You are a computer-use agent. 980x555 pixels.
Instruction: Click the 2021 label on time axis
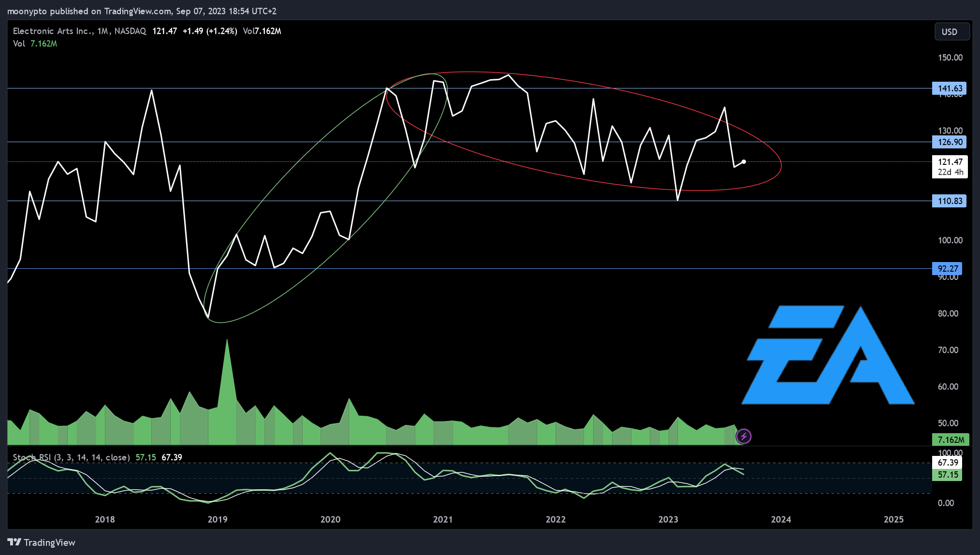click(x=443, y=519)
